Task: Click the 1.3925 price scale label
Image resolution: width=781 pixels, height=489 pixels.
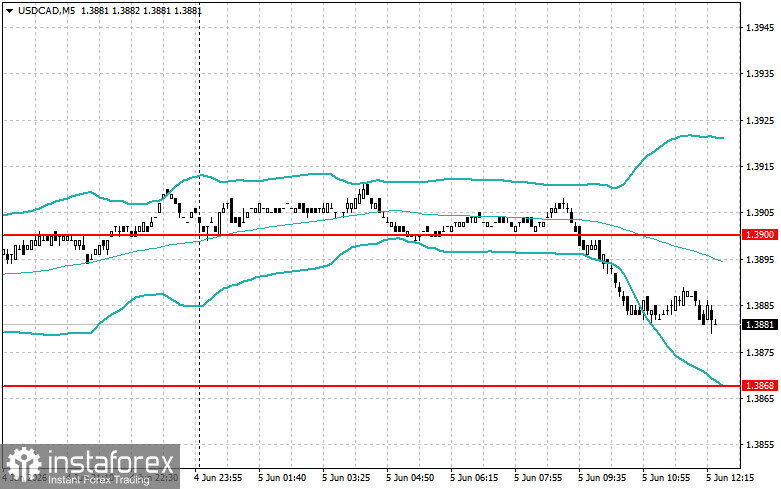Action: click(x=760, y=121)
